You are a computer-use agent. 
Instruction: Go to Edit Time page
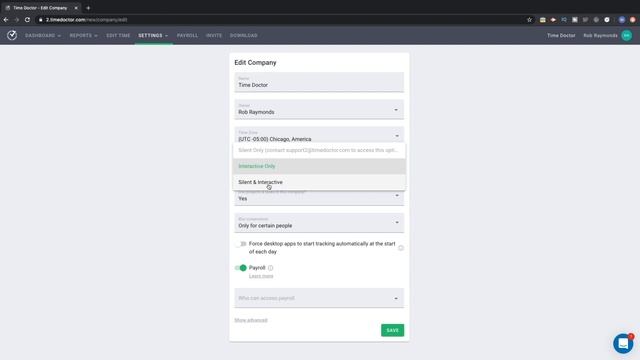[x=118, y=36]
